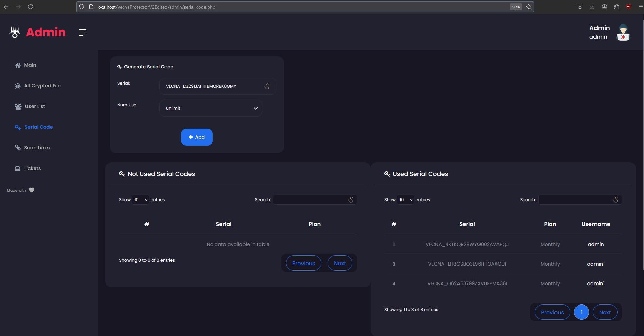The width and height of the screenshot is (644, 336).
Task: Click Previous in Used Serial Codes pagination
Action: 552,312
